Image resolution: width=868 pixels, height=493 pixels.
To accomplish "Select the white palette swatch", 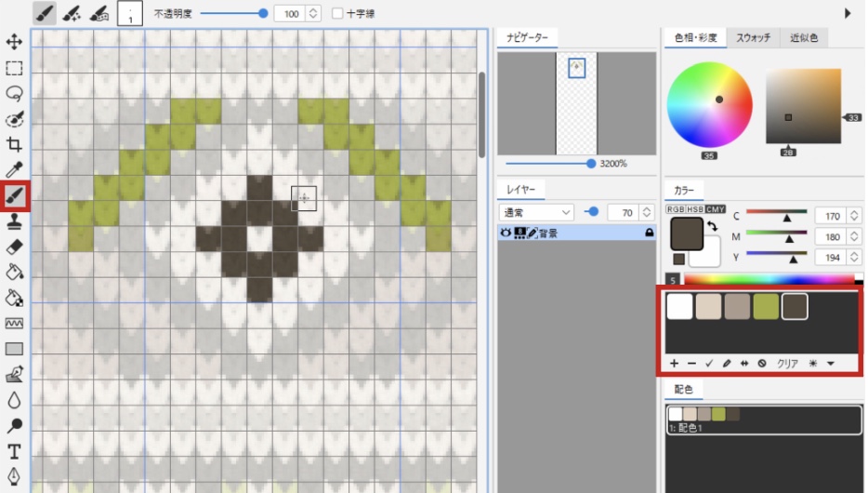I will click(679, 306).
